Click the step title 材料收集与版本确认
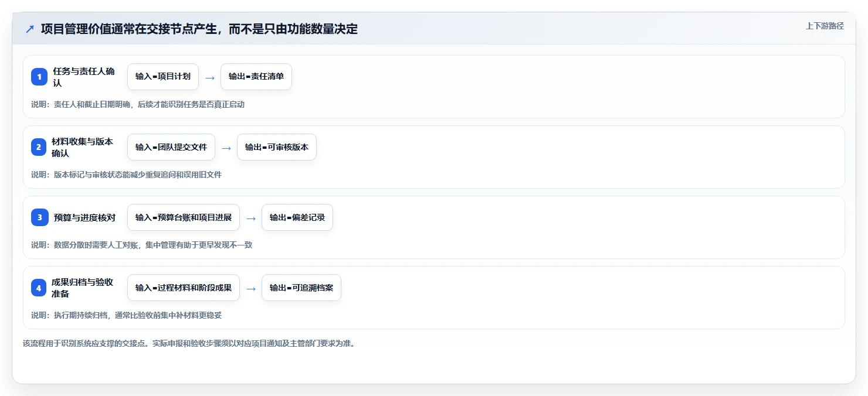This screenshot has width=868, height=396. (83, 147)
